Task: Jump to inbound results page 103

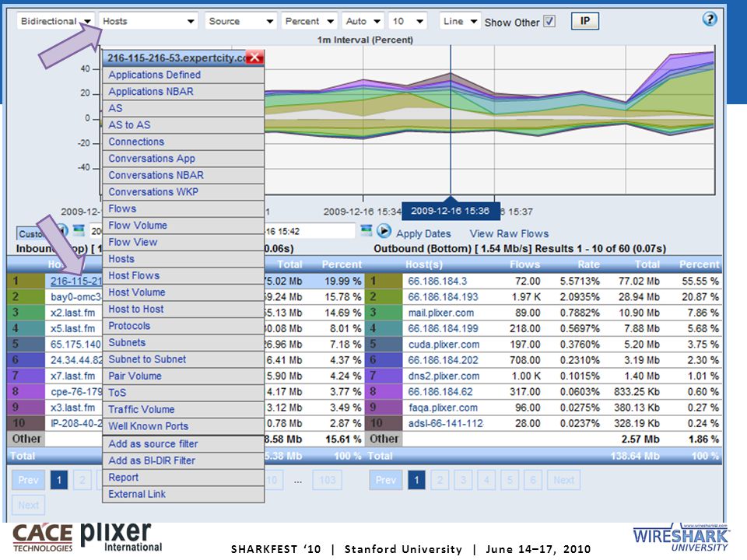Action: 328,480
